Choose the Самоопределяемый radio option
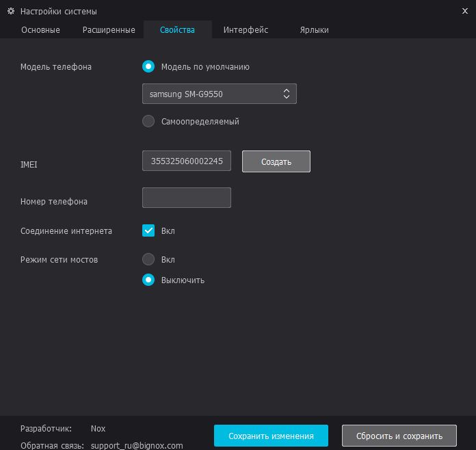This screenshot has width=476, height=450. pos(148,122)
